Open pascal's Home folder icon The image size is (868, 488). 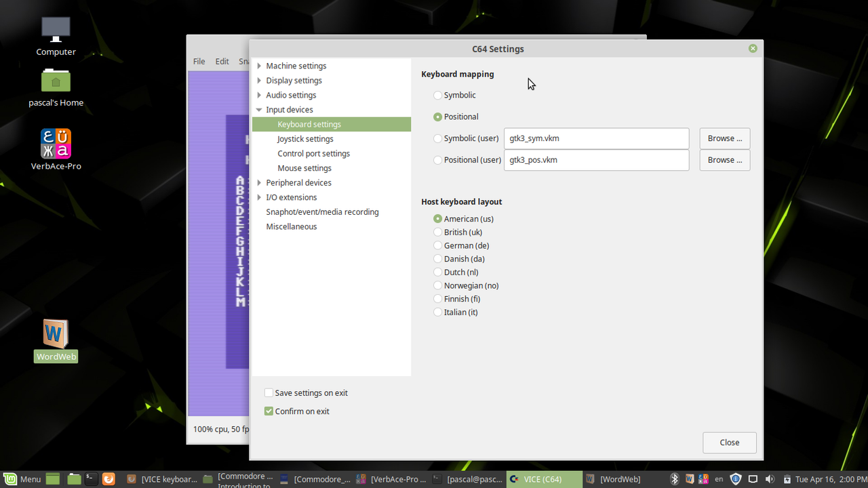tap(56, 81)
